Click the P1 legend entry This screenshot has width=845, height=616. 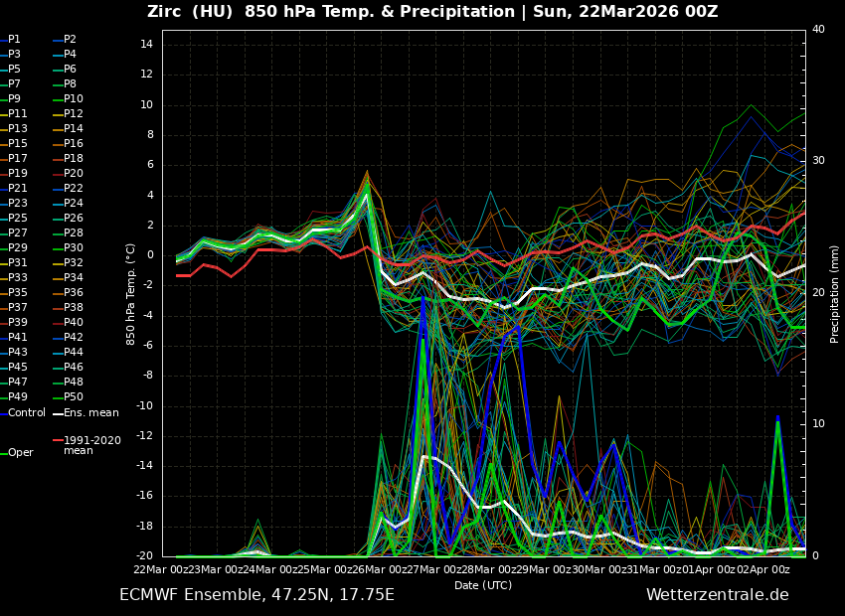(14, 40)
